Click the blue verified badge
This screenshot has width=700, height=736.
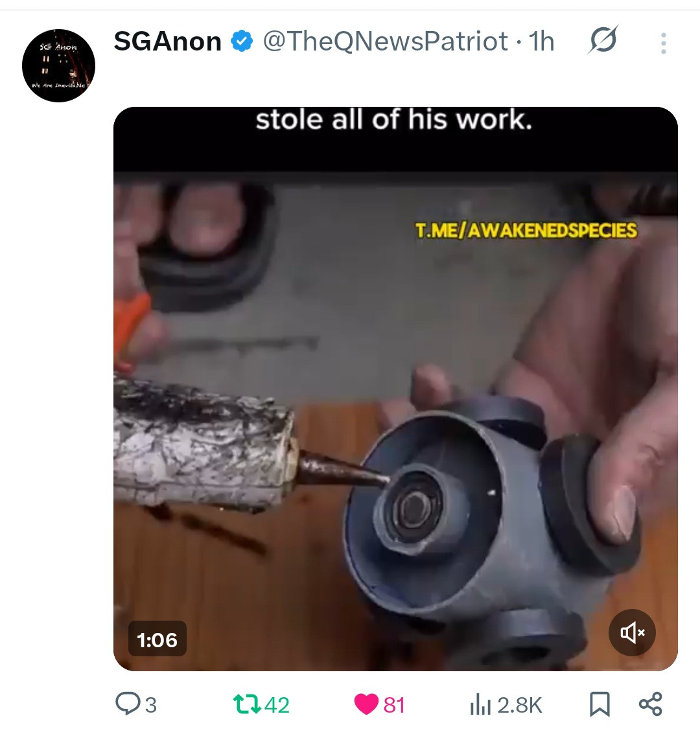click(242, 41)
